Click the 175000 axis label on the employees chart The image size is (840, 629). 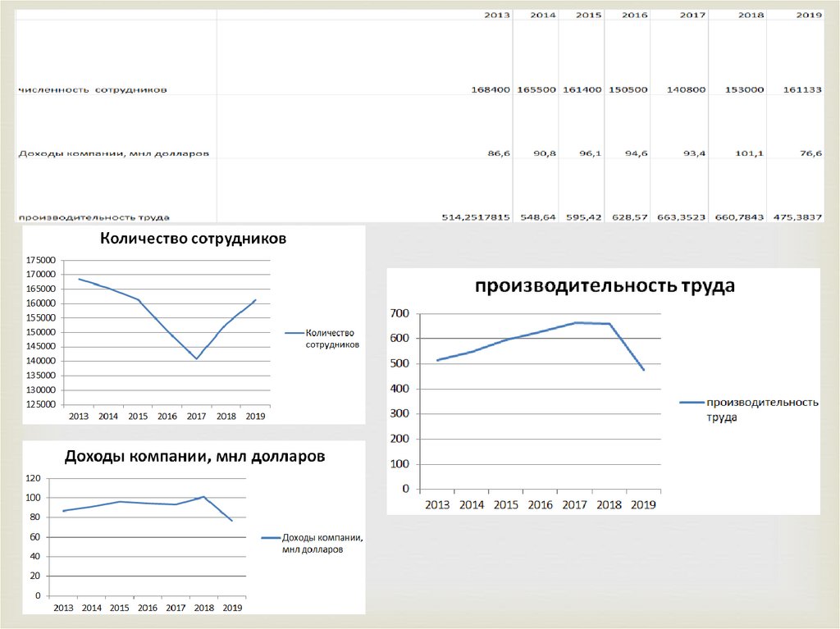pos(40,261)
